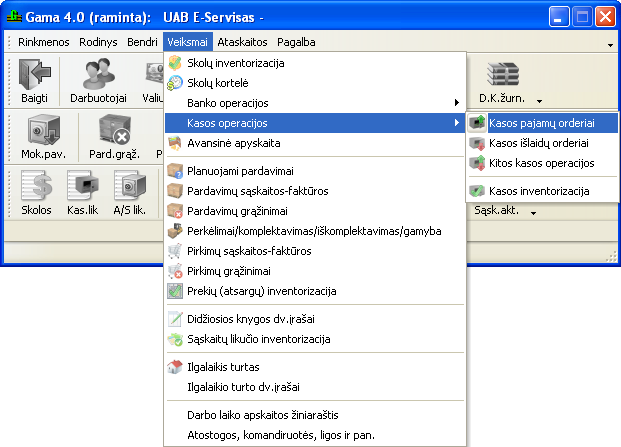Image resolution: width=621 pixels, height=447 pixels.
Task: Select Ilgalaikio turto dv.įrašai entry
Action: pos(315,387)
